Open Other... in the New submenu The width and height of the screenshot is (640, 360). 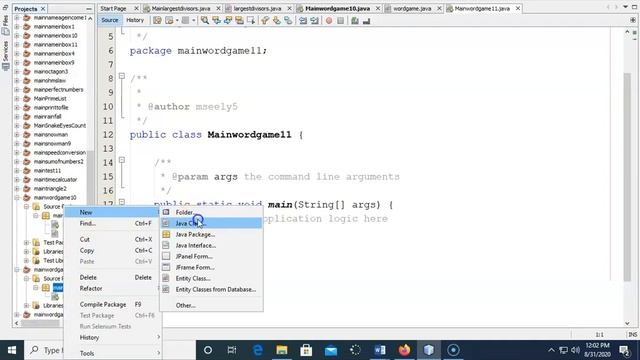click(x=211, y=305)
